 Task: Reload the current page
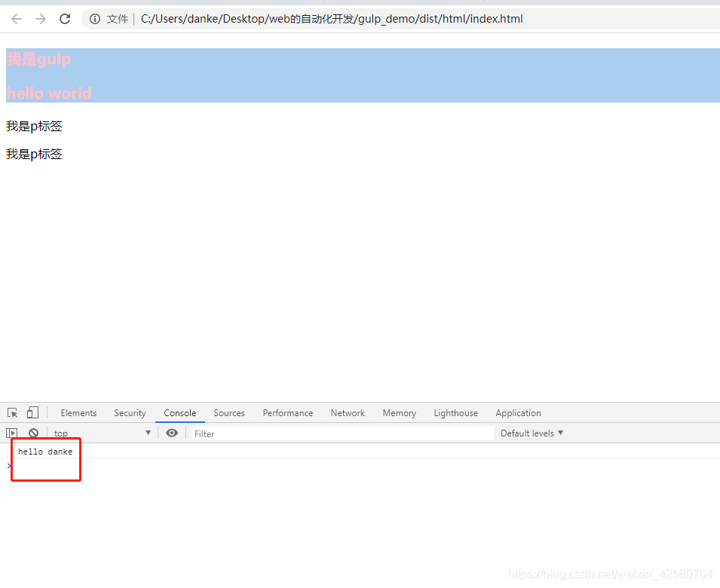(x=65, y=19)
